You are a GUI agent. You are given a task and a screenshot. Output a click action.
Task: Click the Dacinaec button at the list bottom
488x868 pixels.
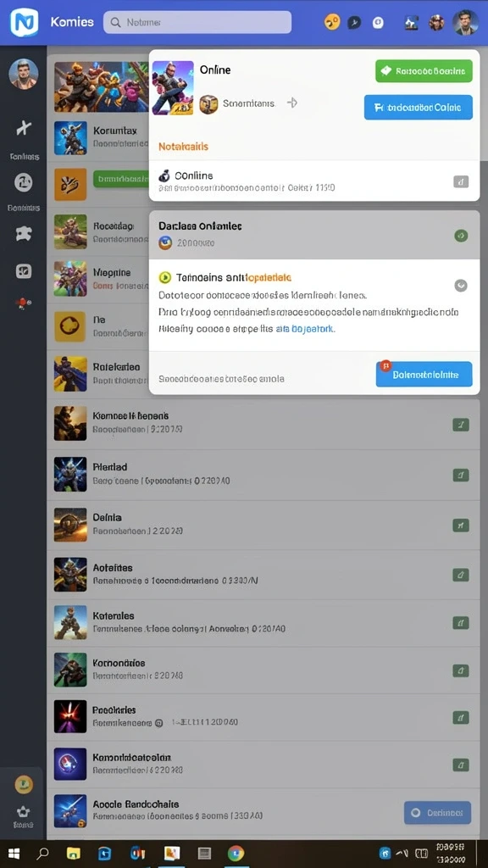pos(438,813)
